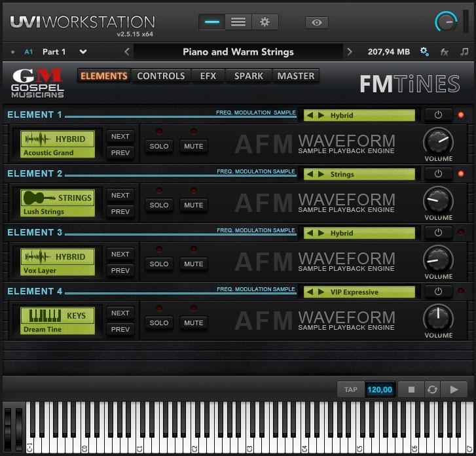
Task: Solo Element 1
Action: pyautogui.click(x=159, y=147)
